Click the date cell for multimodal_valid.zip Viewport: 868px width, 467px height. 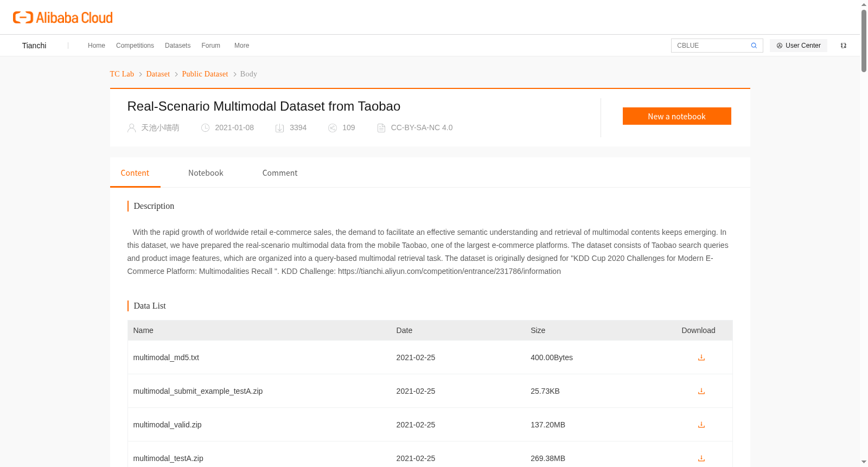click(x=416, y=425)
